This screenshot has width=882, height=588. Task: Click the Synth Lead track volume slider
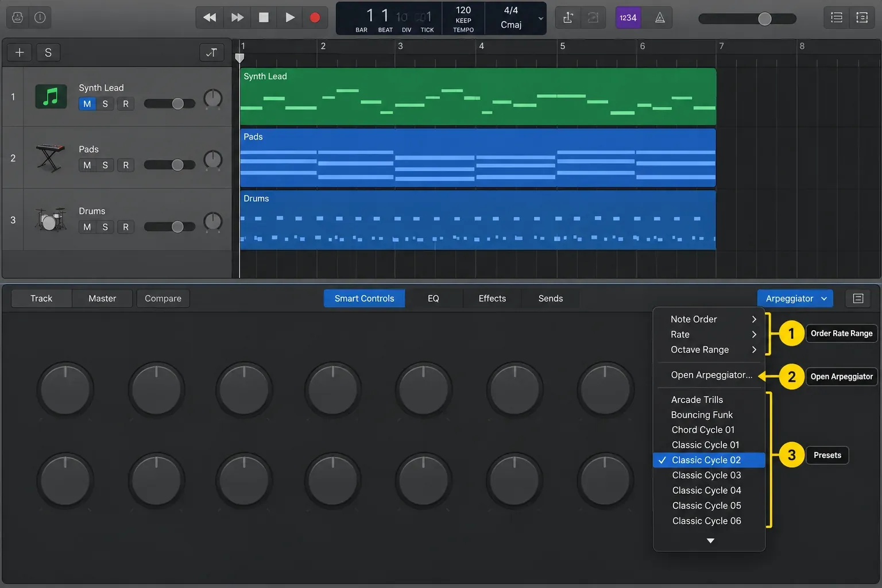[169, 103]
